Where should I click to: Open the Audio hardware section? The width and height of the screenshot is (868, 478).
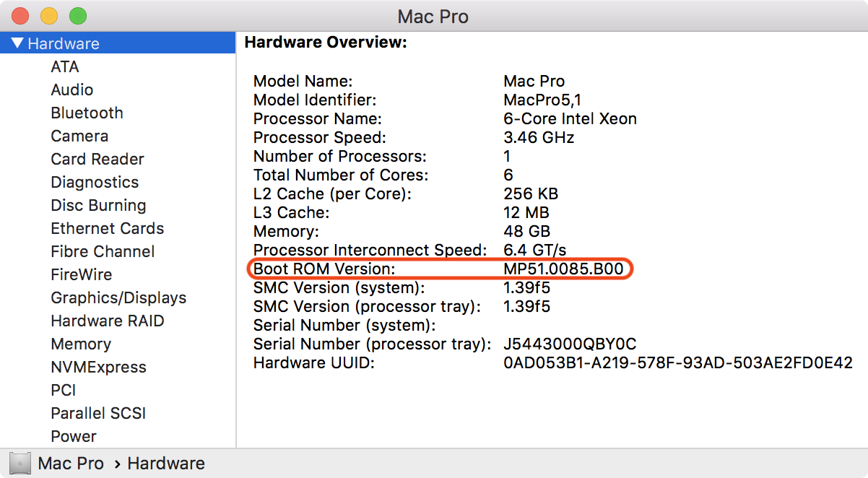pyautogui.click(x=72, y=90)
